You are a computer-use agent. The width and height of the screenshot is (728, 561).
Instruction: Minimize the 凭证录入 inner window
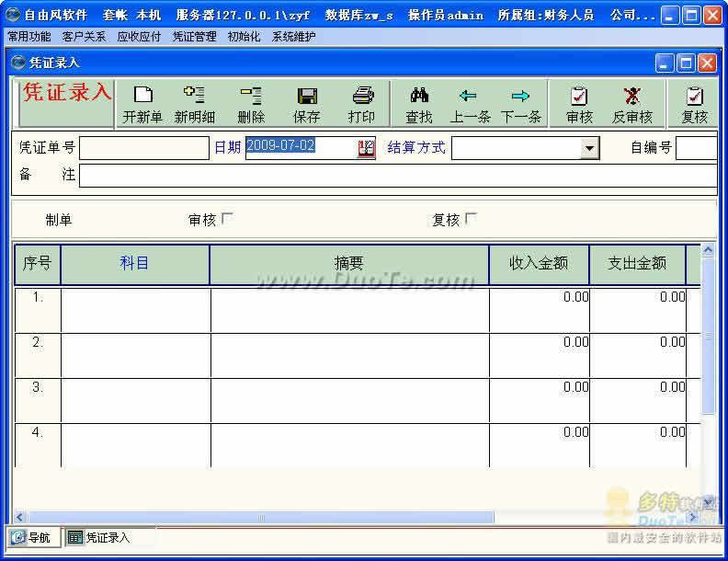point(665,63)
